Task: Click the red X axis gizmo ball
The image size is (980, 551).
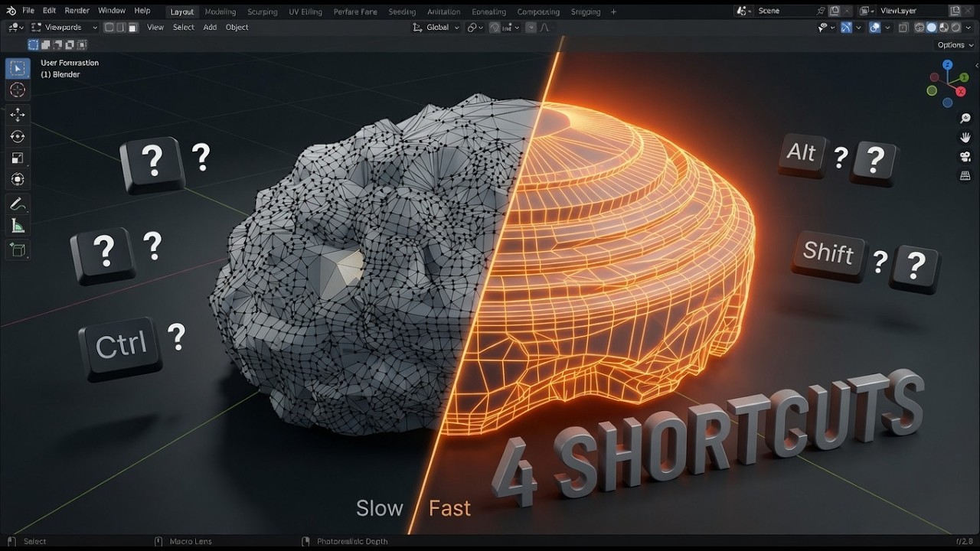Action: click(x=961, y=91)
